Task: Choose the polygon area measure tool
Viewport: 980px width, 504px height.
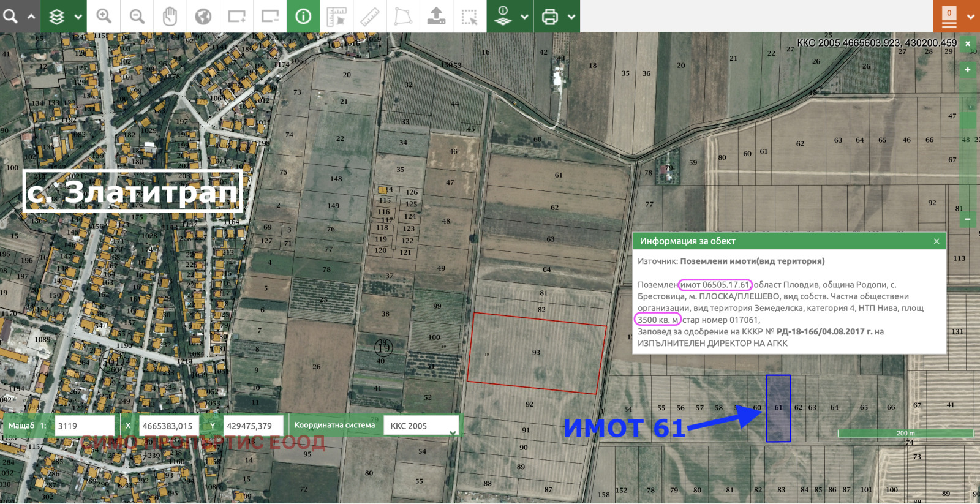Action: click(x=403, y=16)
